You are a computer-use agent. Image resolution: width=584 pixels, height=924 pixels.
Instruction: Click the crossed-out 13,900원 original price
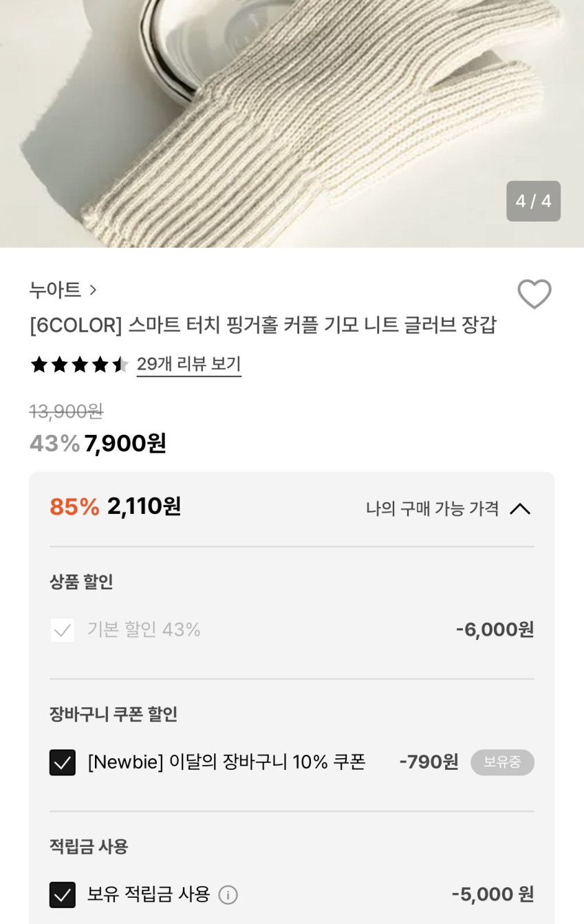[x=66, y=411]
